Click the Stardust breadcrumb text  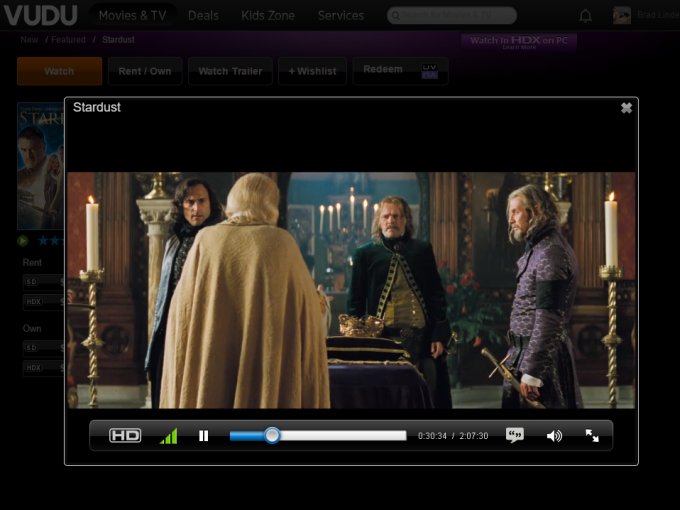coord(118,40)
